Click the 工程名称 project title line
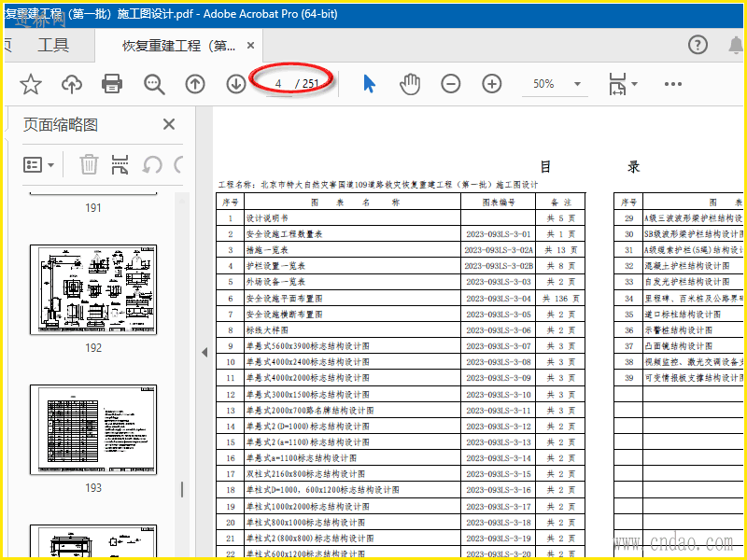Screen dimensions: 747x560 (378, 185)
